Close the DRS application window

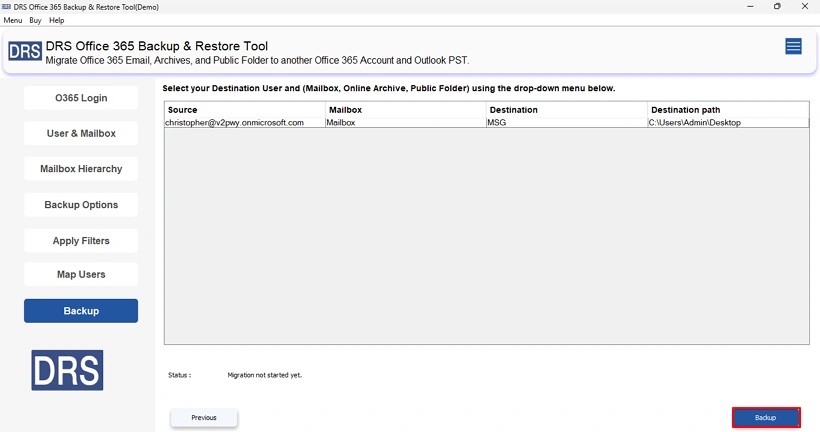(805, 6)
